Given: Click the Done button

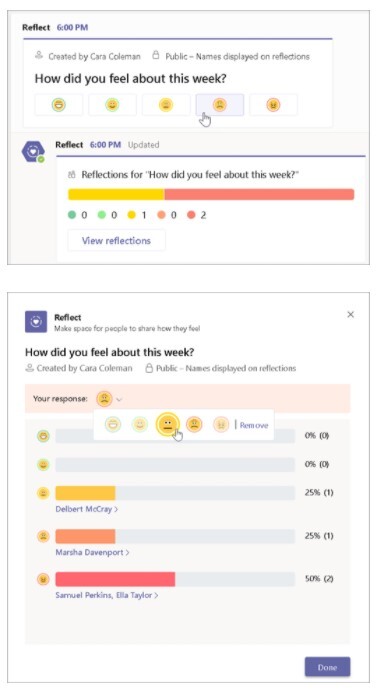Looking at the screenshot, I should [x=328, y=667].
